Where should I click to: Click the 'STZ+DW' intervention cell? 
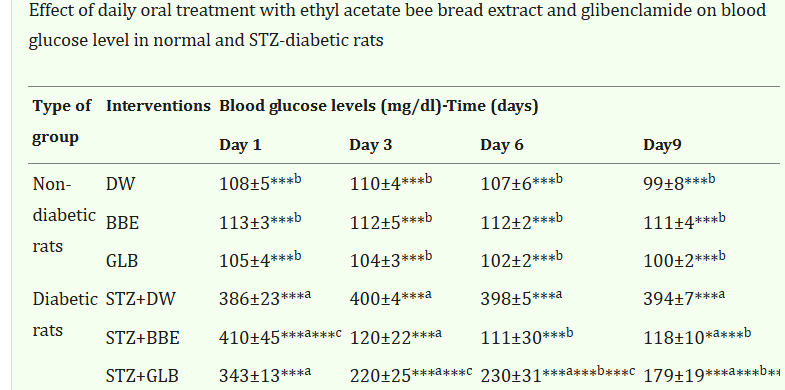[x=141, y=299]
